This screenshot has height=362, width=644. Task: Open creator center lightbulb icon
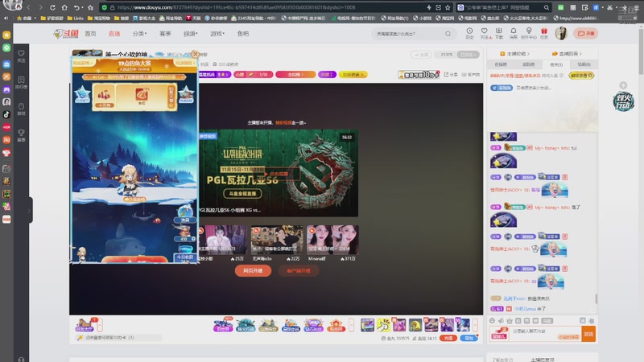click(529, 33)
